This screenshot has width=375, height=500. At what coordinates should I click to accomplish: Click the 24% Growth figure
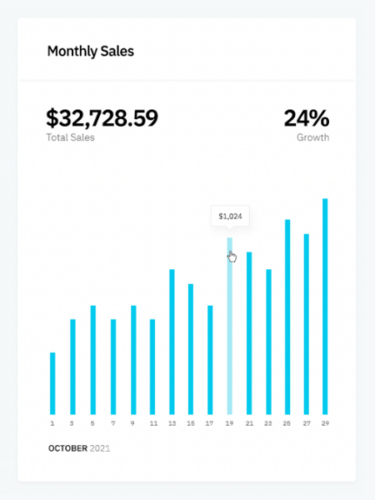coord(307,118)
